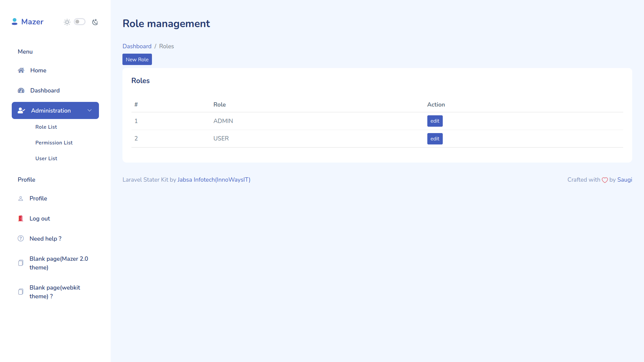Toggle the dark theme switch

tap(80, 22)
